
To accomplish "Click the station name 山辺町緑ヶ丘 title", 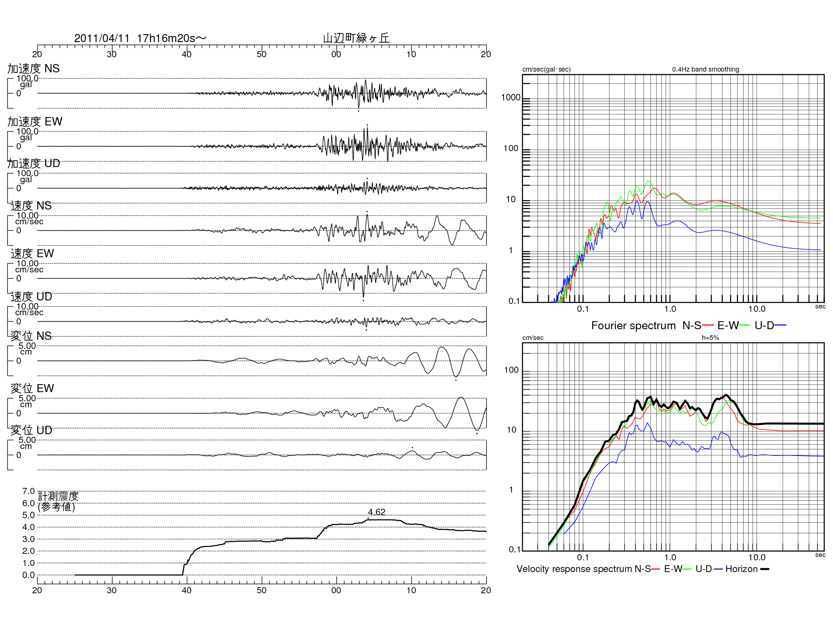I will click(x=356, y=38).
